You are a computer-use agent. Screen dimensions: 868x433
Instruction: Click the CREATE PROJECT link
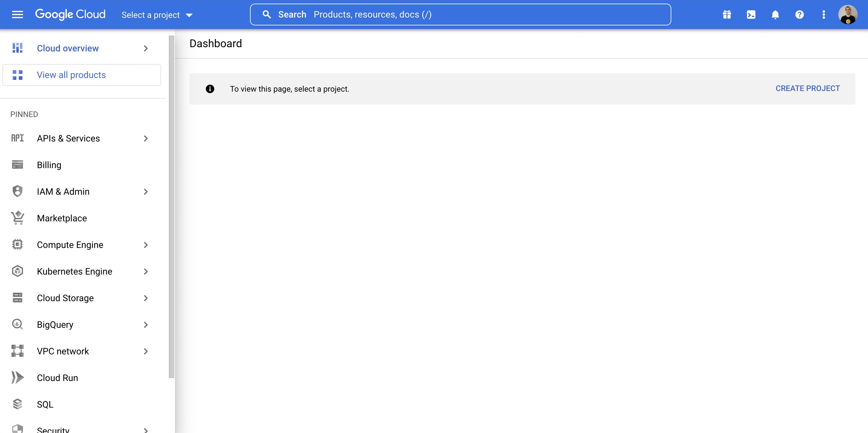(808, 88)
